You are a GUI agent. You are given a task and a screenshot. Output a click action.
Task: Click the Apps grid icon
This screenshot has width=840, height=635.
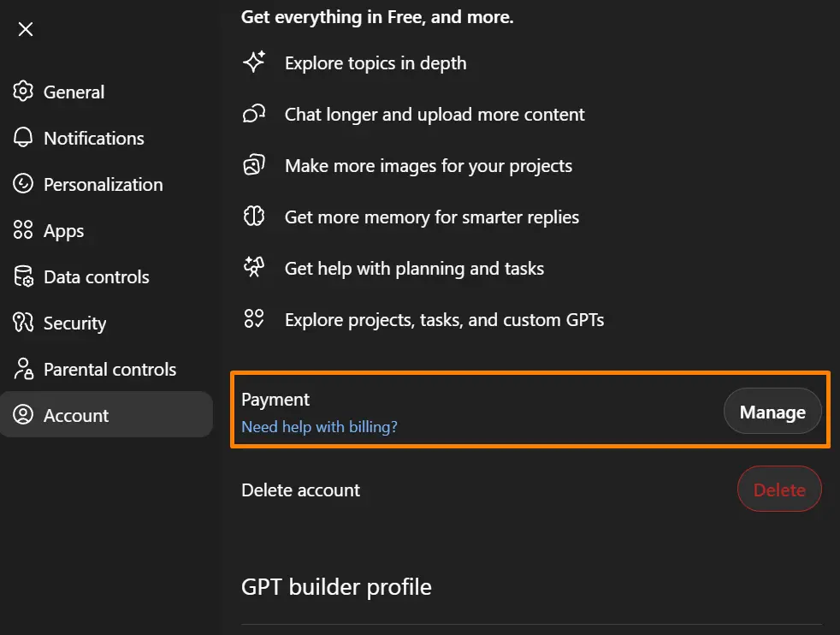pos(24,230)
